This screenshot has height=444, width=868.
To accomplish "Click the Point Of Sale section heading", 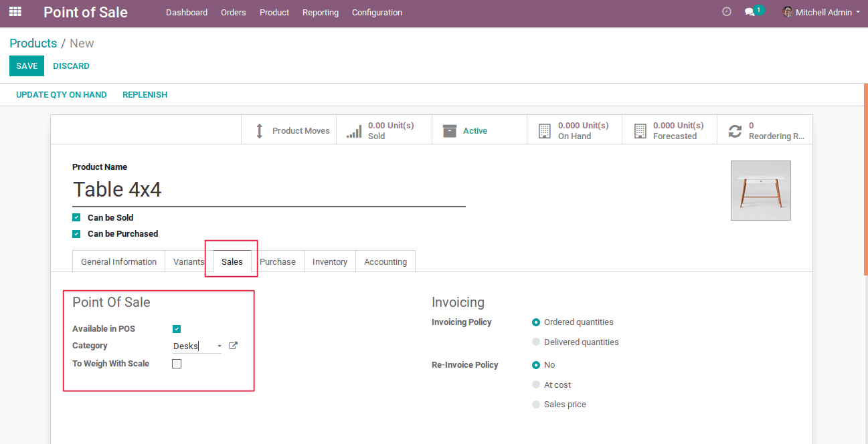I will click(x=111, y=302).
